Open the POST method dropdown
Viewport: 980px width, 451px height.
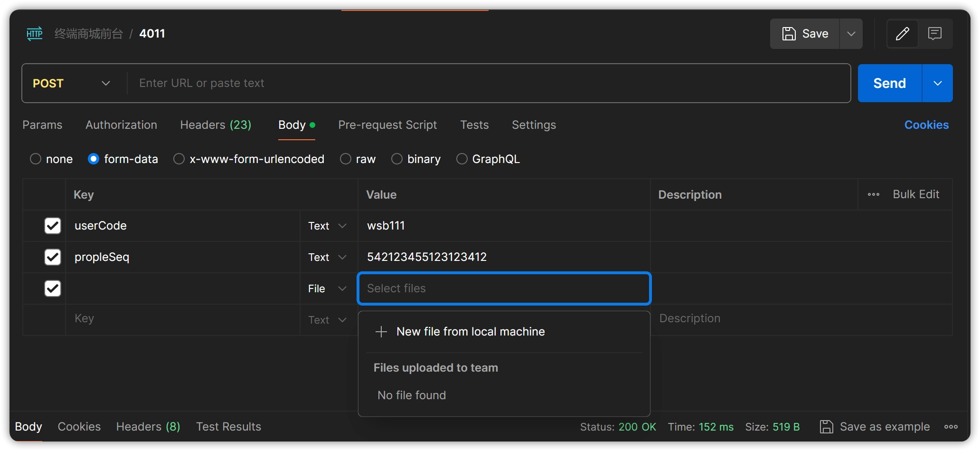[x=72, y=83]
